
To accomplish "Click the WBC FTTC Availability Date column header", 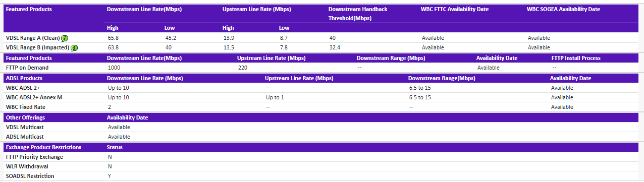I will (455, 9).
